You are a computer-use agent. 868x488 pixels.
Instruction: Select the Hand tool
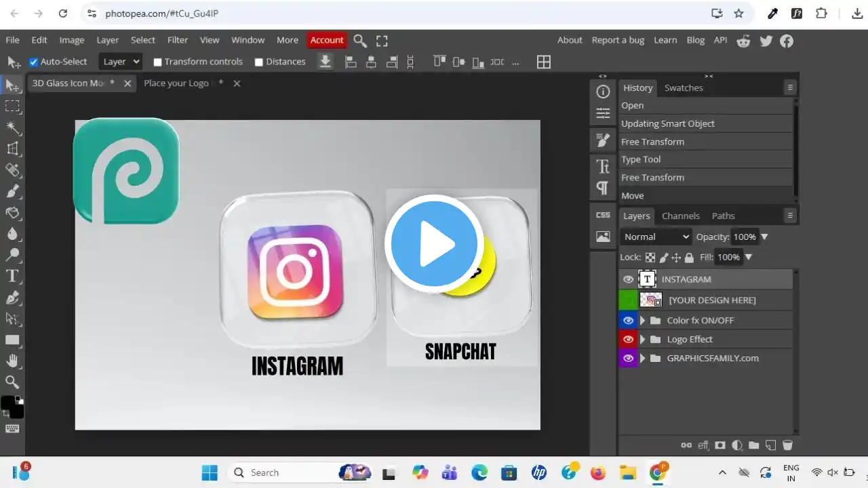click(12, 361)
